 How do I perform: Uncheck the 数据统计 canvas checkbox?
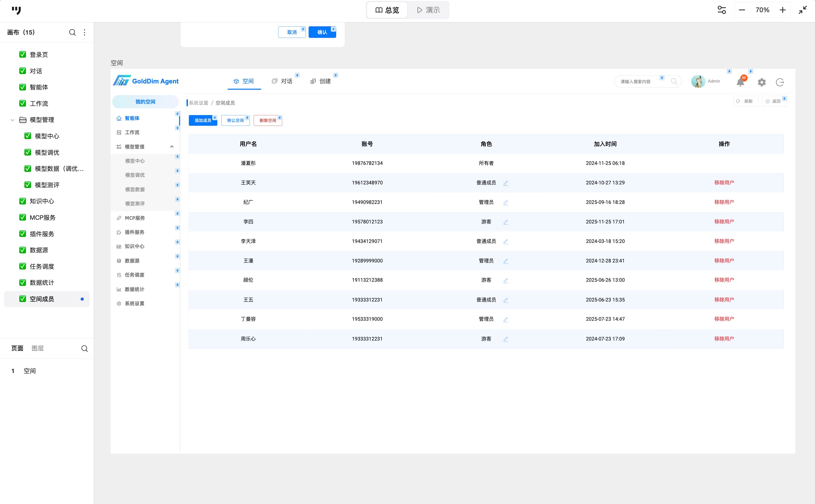(x=23, y=282)
